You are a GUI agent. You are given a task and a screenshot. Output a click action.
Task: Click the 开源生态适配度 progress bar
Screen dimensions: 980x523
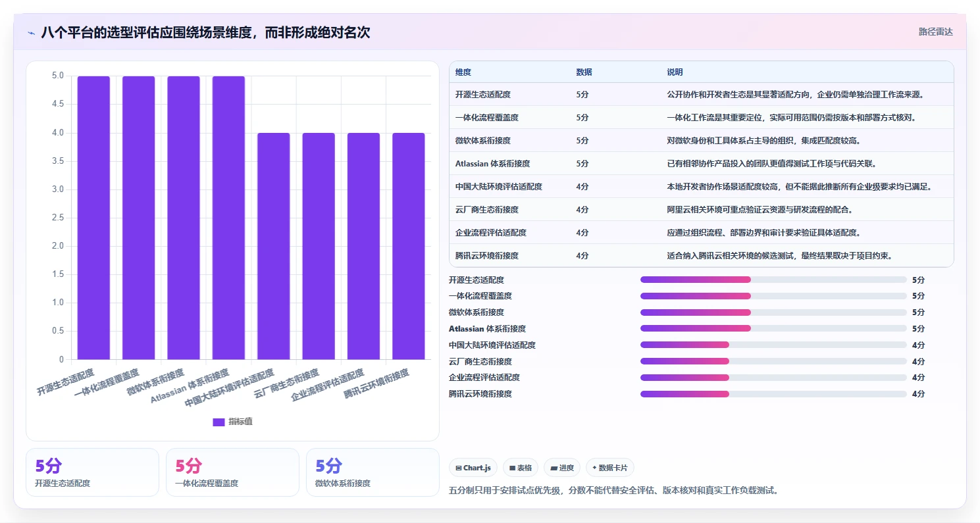pyautogui.click(x=773, y=280)
